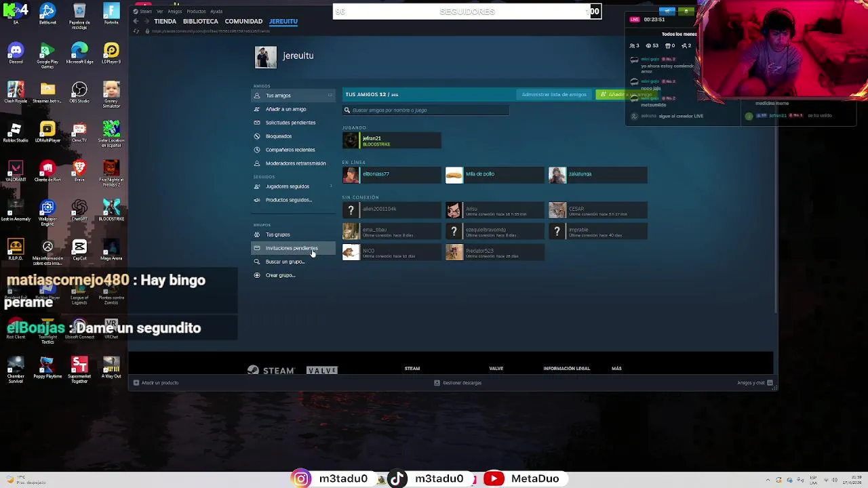Click Buscar un grupo

[293, 262]
